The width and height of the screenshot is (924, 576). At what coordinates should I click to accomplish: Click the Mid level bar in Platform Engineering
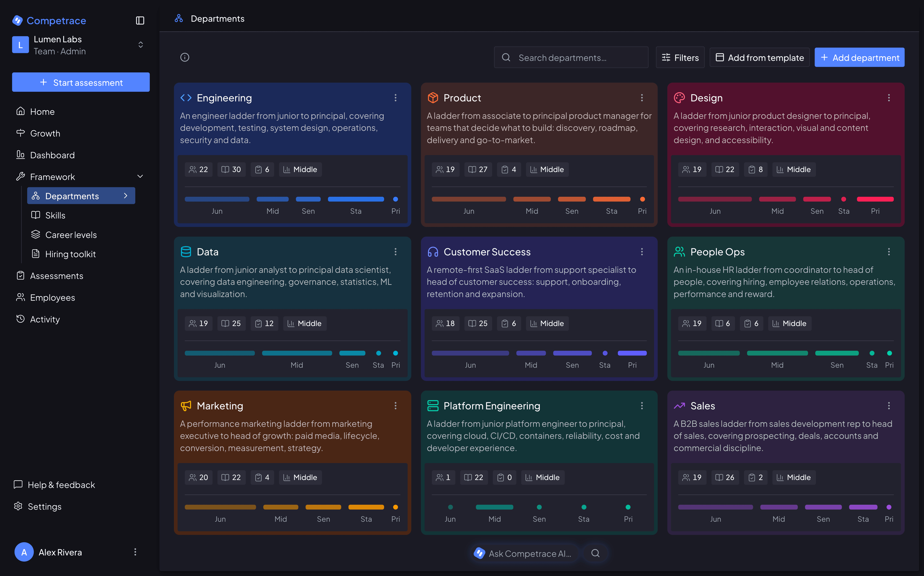point(494,507)
